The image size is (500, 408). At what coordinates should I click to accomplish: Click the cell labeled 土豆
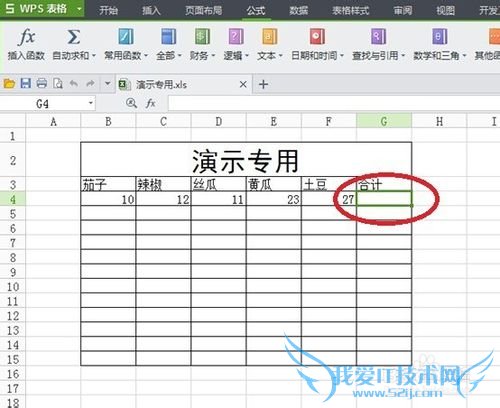329,184
